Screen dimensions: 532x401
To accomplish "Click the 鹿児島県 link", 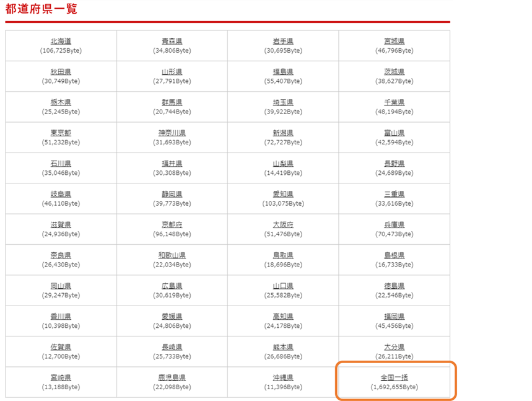I will pos(172,378).
